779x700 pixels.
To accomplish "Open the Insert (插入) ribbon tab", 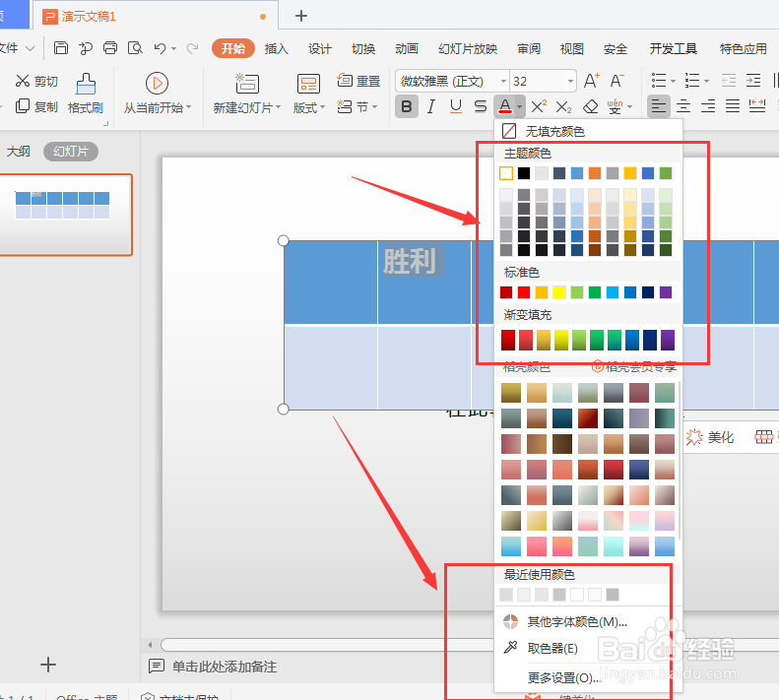I will 276,48.
